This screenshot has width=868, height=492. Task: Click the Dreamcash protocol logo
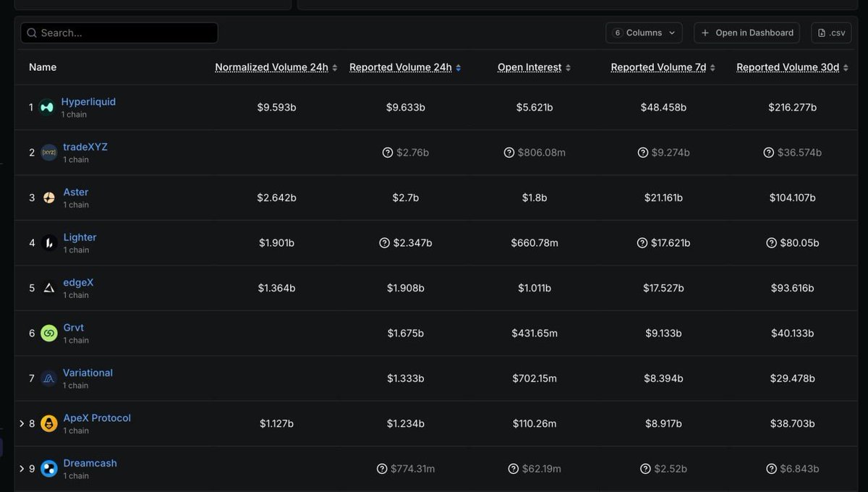[x=48, y=469]
